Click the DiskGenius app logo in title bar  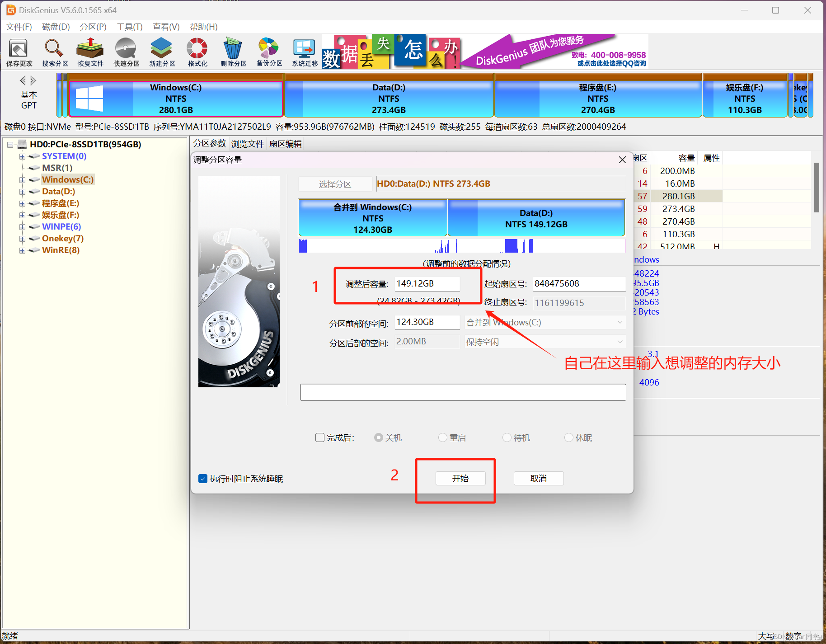point(11,10)
